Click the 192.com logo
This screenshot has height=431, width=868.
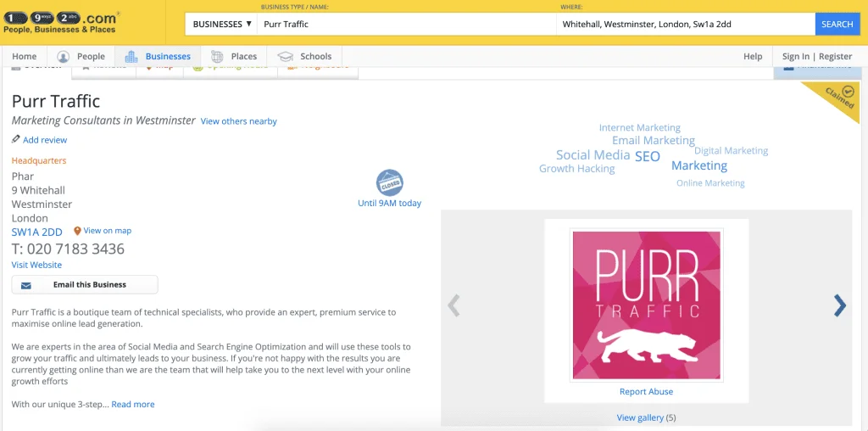(61, 22)
